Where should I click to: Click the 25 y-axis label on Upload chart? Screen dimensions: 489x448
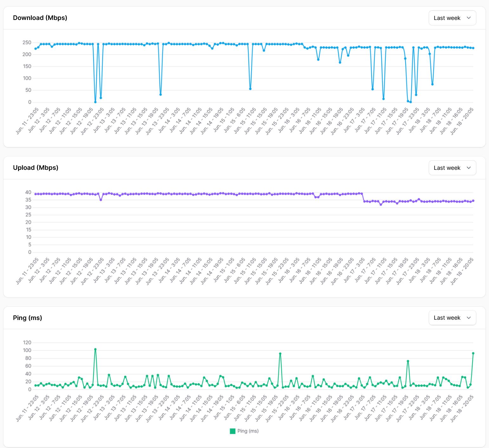click(28, 215)
